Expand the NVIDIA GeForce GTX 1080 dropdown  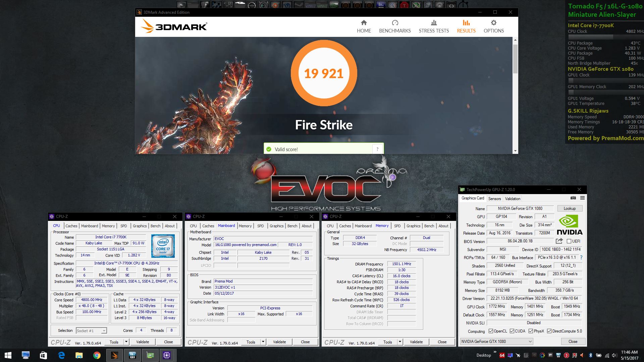point(530,342)
